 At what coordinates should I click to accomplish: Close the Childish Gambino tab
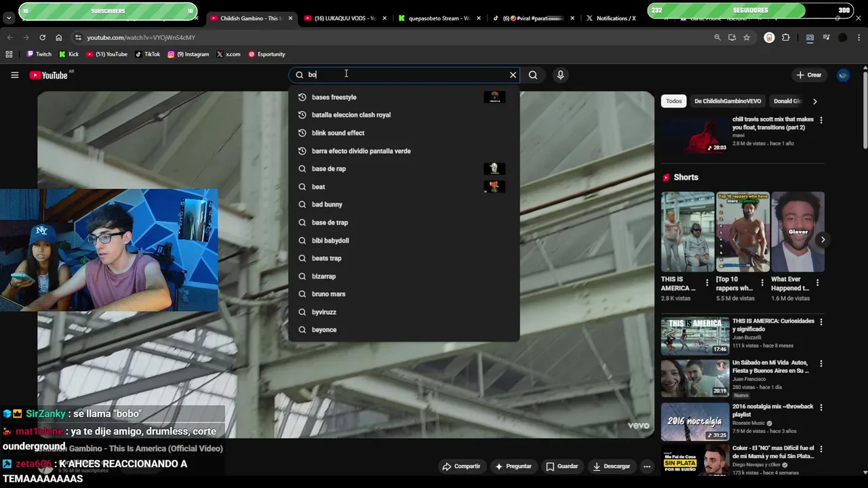(x=291, y=18)
